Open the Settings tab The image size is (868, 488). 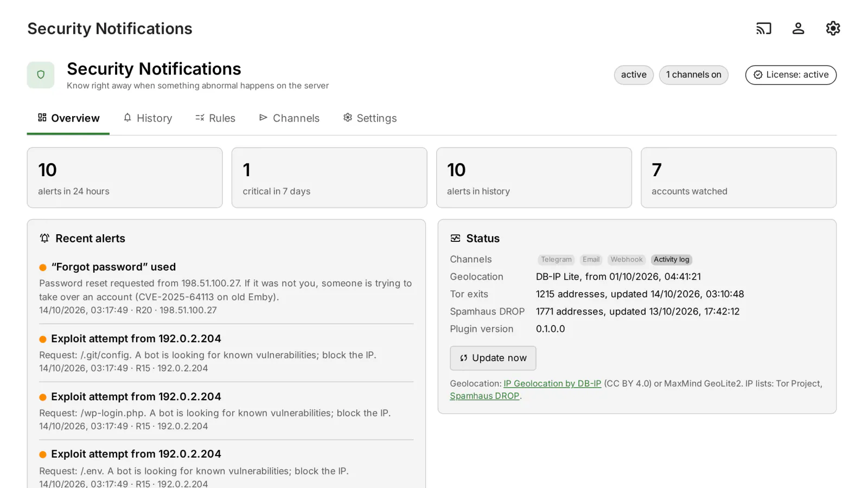click(370, 118)
